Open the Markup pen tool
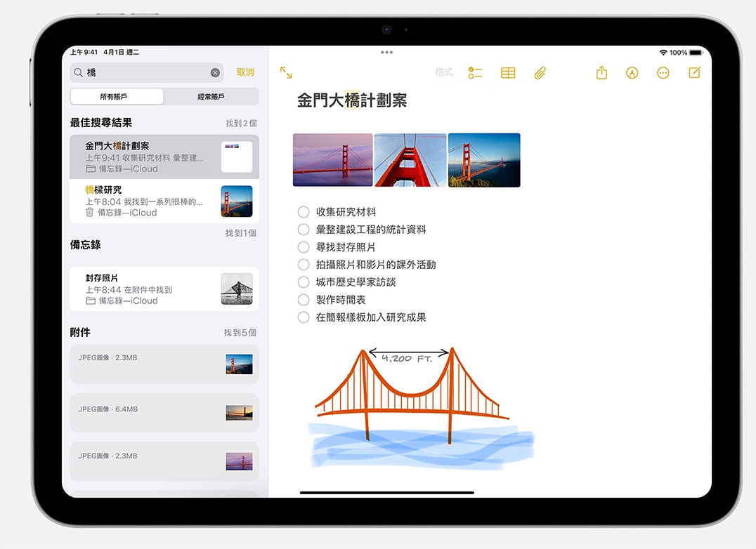The height and width of the screenshot is (549, 756). tap(632, 73)
